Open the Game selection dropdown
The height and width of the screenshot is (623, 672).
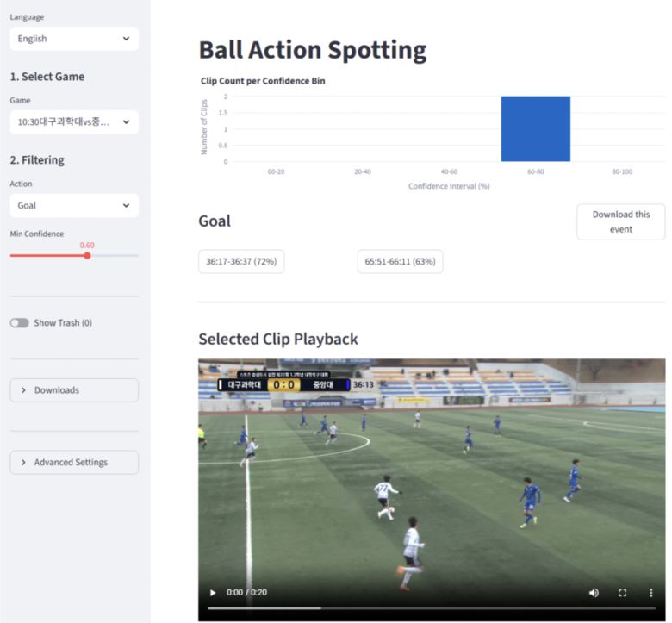pos(73,122)
